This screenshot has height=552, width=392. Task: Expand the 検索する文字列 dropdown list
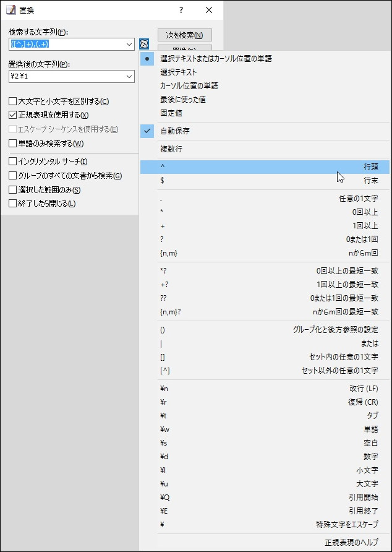point(129,45)
